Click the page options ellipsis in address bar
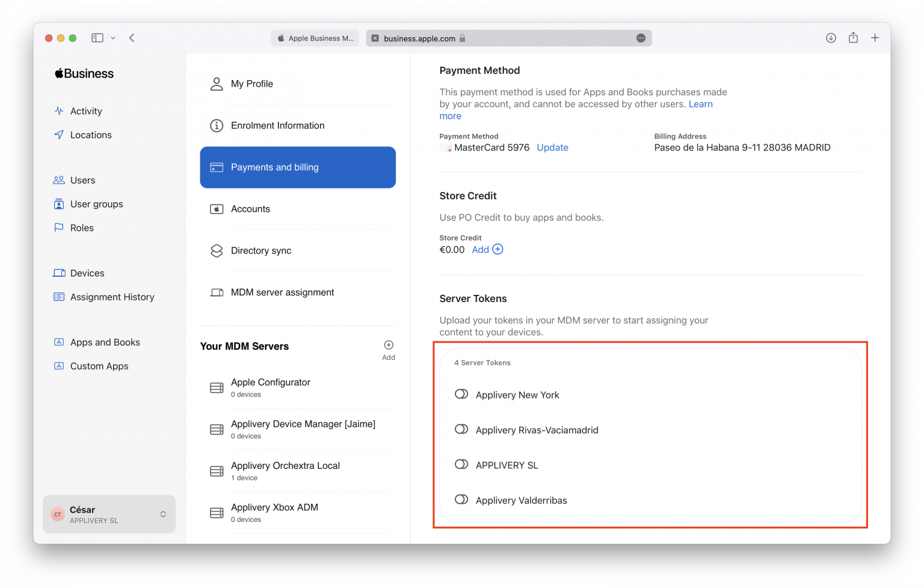Viewport: 924px width, 588px height. pyautogui.click(x=641, y=38)
